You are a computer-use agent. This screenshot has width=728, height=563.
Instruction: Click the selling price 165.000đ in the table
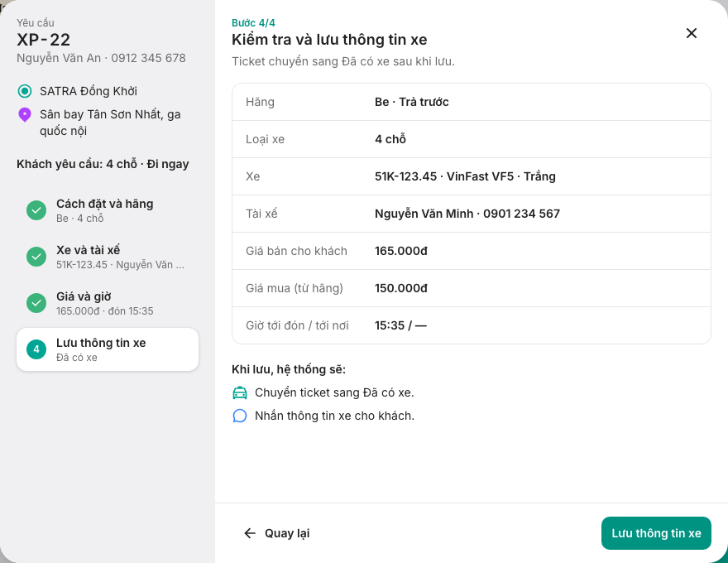tap(401, 251)
